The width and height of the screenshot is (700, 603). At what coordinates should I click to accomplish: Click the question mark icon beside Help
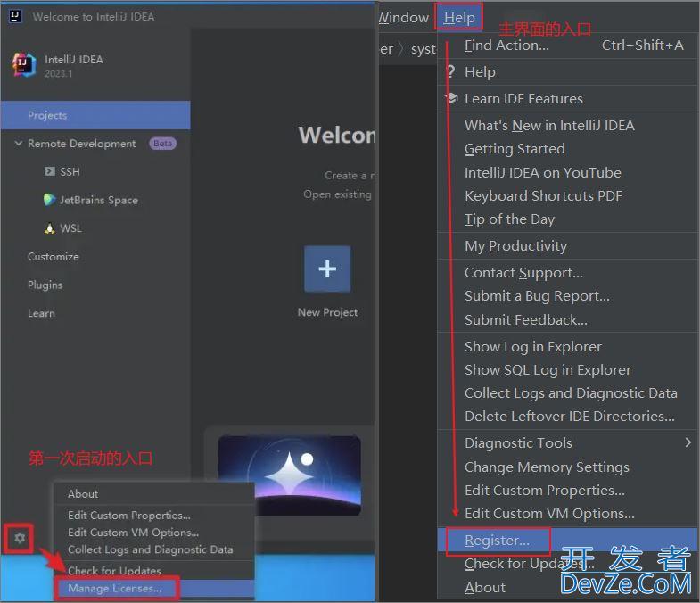[451, 71]
